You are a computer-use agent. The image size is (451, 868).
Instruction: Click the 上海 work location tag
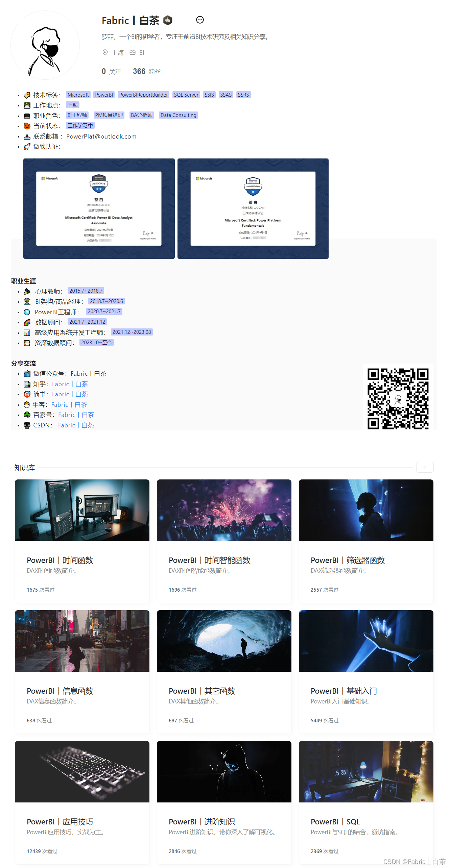coord(73,105)
